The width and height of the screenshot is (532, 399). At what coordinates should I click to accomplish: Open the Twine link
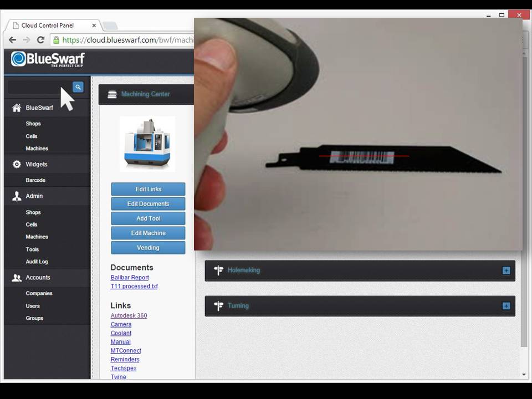[x=119, y=377]
